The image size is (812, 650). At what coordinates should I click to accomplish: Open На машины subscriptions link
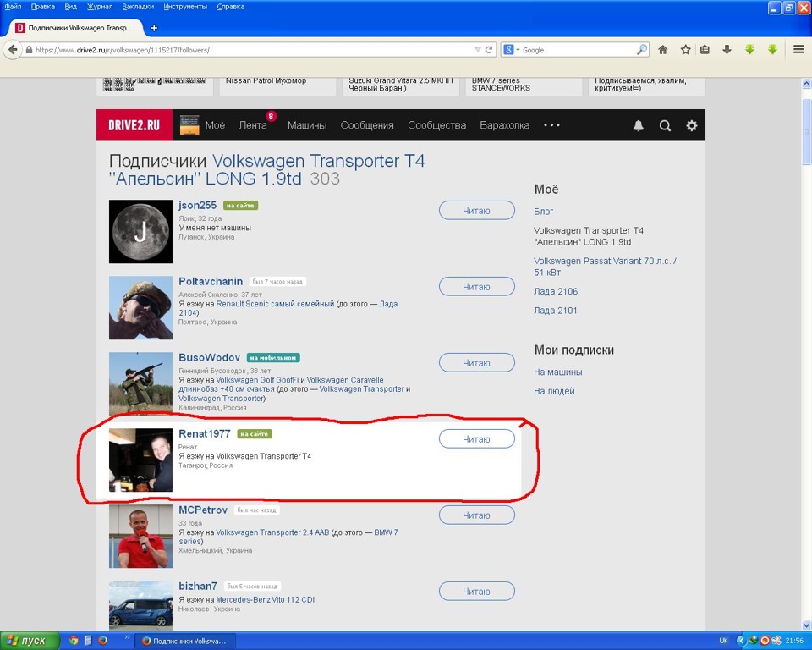pos(557,372)
